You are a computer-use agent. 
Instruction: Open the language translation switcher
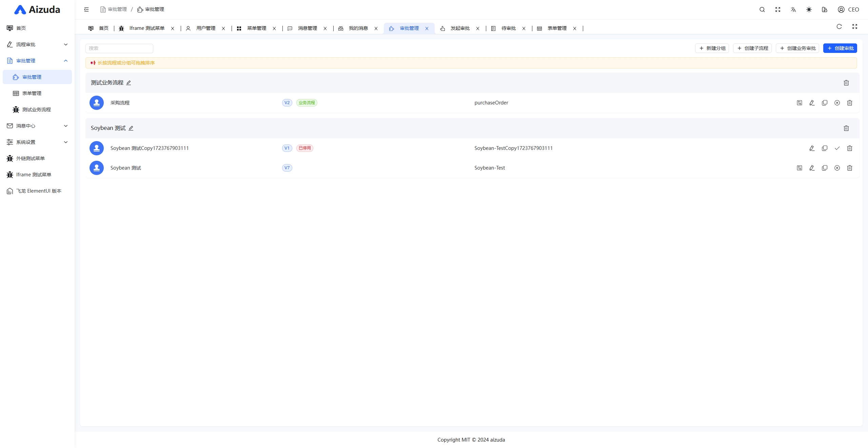(793, 9)
